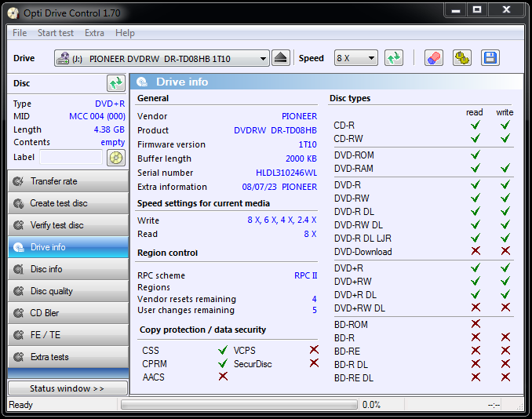The image size is (532, 419).
Task: Click the firmware version 1T10
Action: tap(308, 144)
